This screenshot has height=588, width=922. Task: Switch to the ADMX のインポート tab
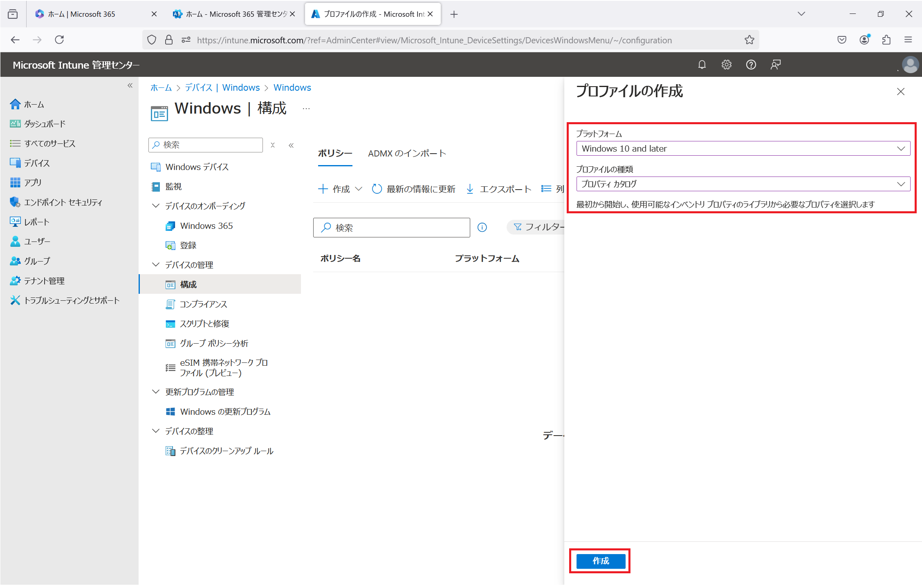[x=407, y=153]
